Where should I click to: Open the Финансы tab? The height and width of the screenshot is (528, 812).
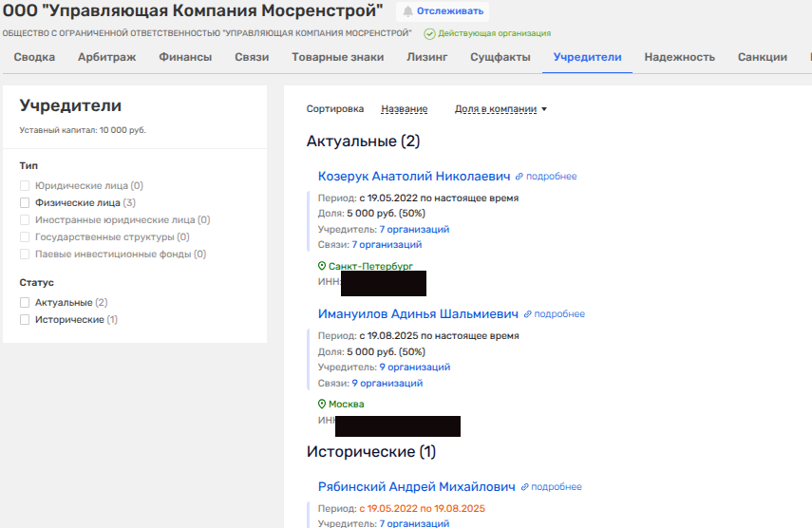(185, 57)
